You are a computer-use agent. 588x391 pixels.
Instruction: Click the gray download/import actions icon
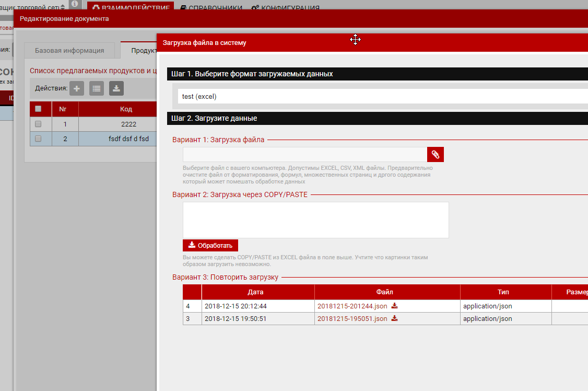[116, 88]
